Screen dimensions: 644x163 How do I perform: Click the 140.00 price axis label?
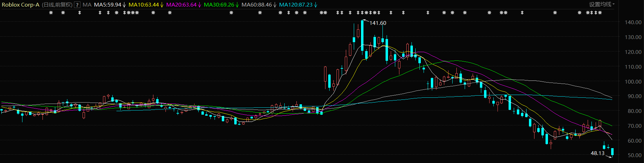[633, 22]
